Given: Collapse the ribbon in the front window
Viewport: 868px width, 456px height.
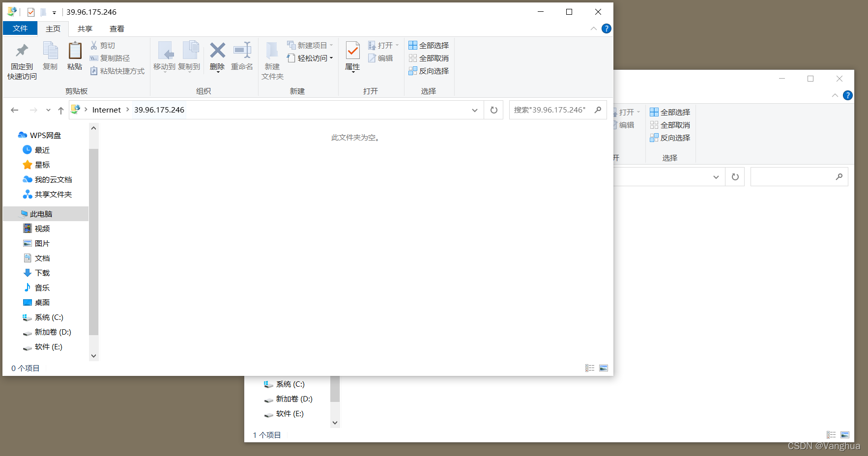Looking at the screenshot, I should point(594,28).
